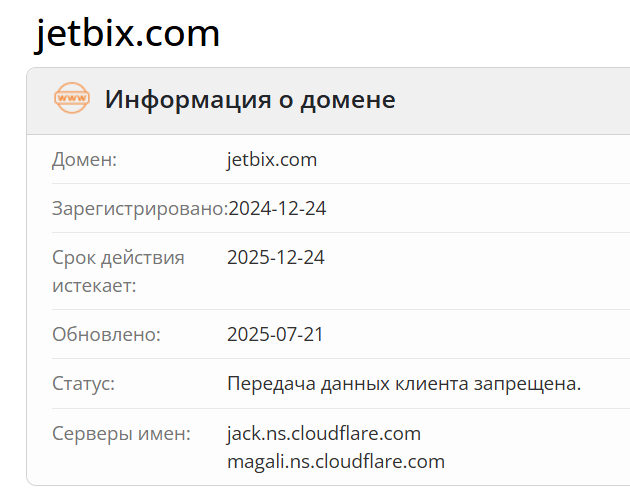
Task: Select the magali.ns.cloudflare.com nameserver
Action: pos(335,461)
